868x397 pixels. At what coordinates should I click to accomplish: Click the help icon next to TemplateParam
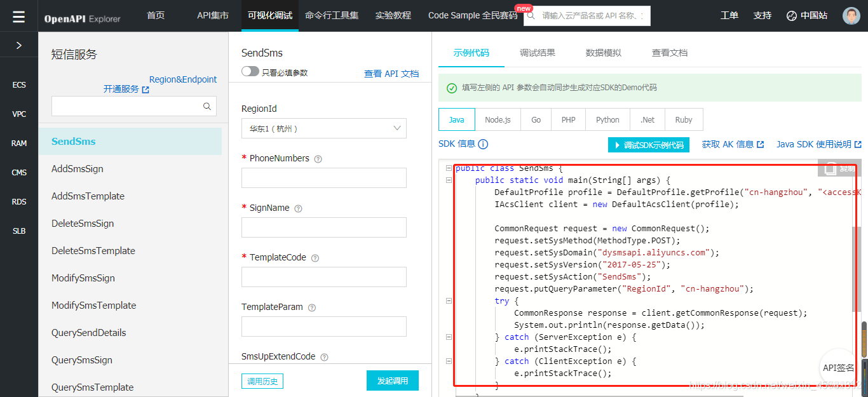click(311, 307)
